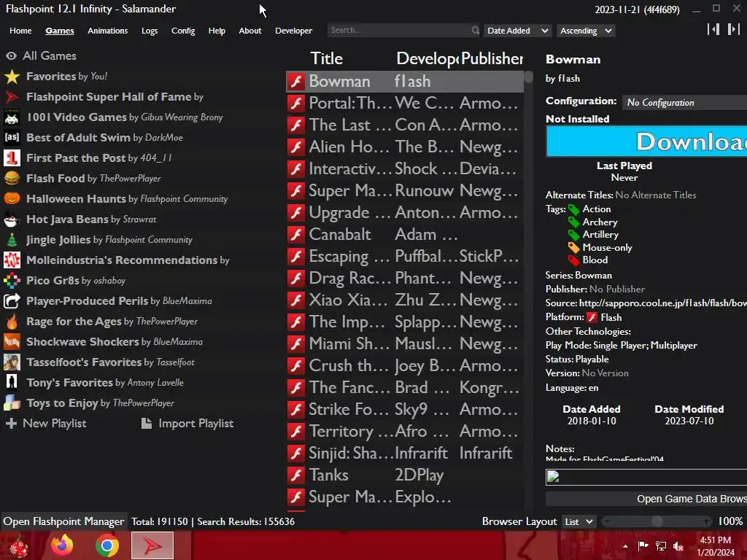
Task: Choose the Halloween Haunts pumpkin icon
Action: (12, 198)
